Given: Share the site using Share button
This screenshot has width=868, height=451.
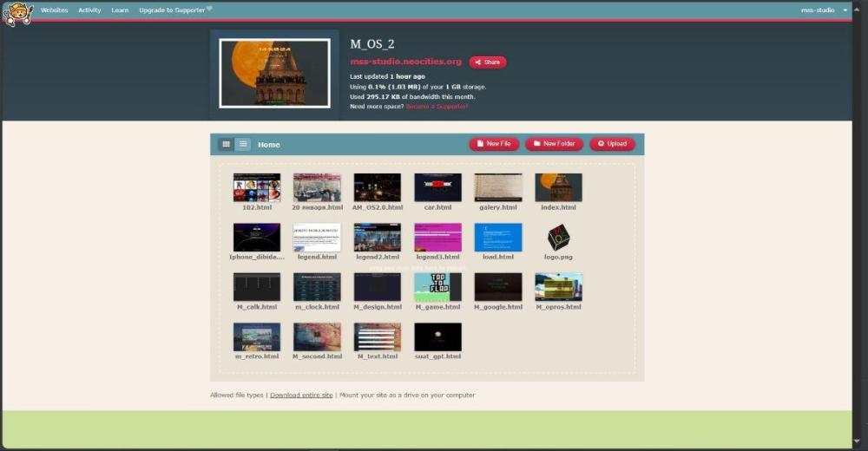Looking at the screenshot, I should 488,62.
